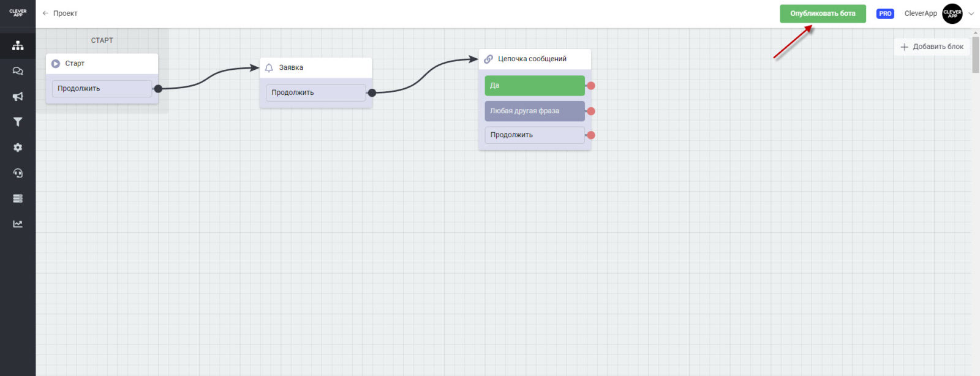Image resolution: width=980 pixels, height=376 pixels.
Task: Select the Любая другая фраза option
Action: [534, 111]
